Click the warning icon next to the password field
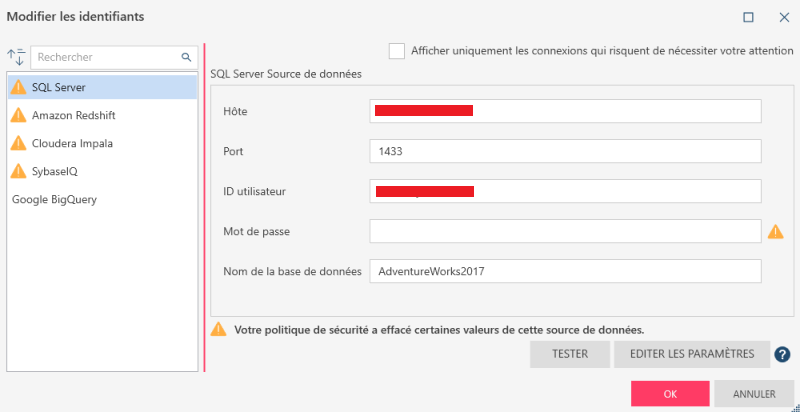 point(775,232)
